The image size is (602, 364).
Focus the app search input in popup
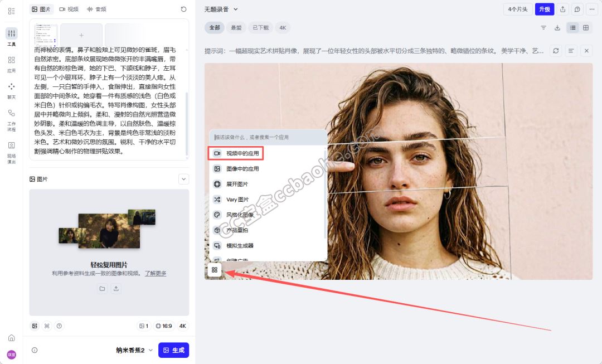[x=268, y=137]
